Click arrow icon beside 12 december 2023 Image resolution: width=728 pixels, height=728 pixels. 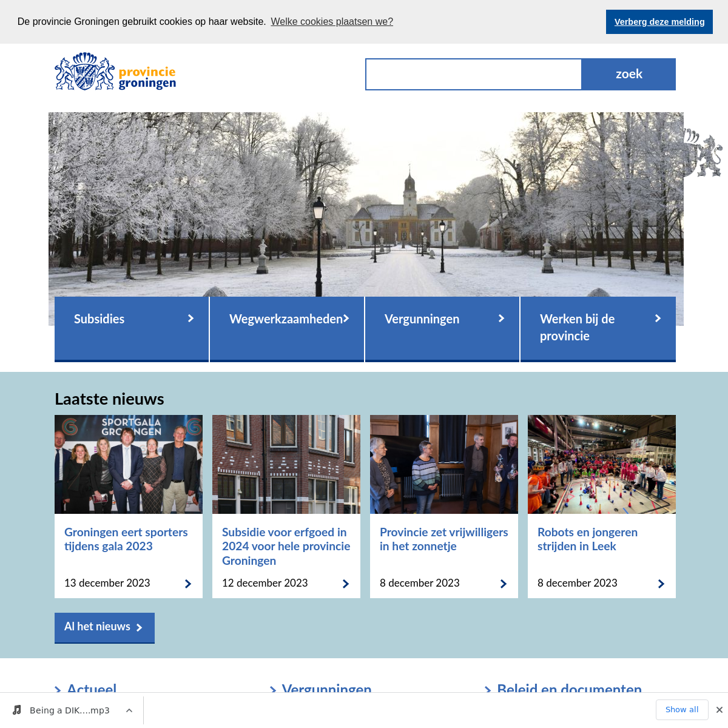(x=346, y=584)
